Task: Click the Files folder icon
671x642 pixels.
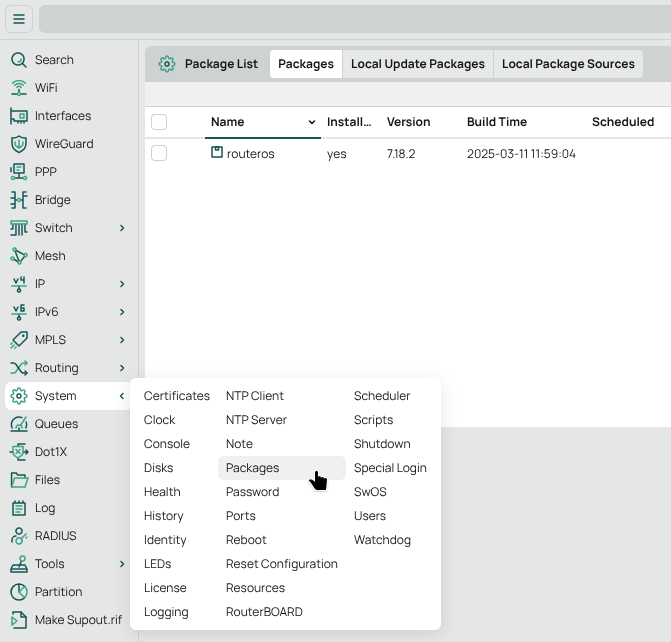Action: (x=19, y=480)
